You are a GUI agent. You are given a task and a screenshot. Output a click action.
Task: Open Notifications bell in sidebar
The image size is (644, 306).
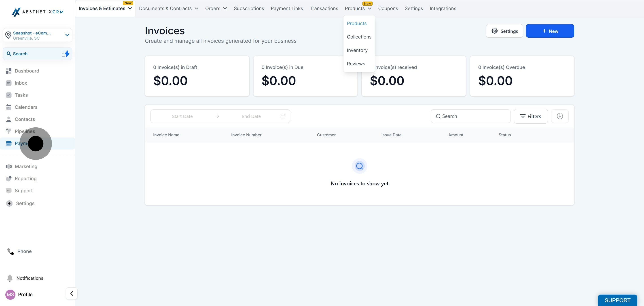point(10,278)
